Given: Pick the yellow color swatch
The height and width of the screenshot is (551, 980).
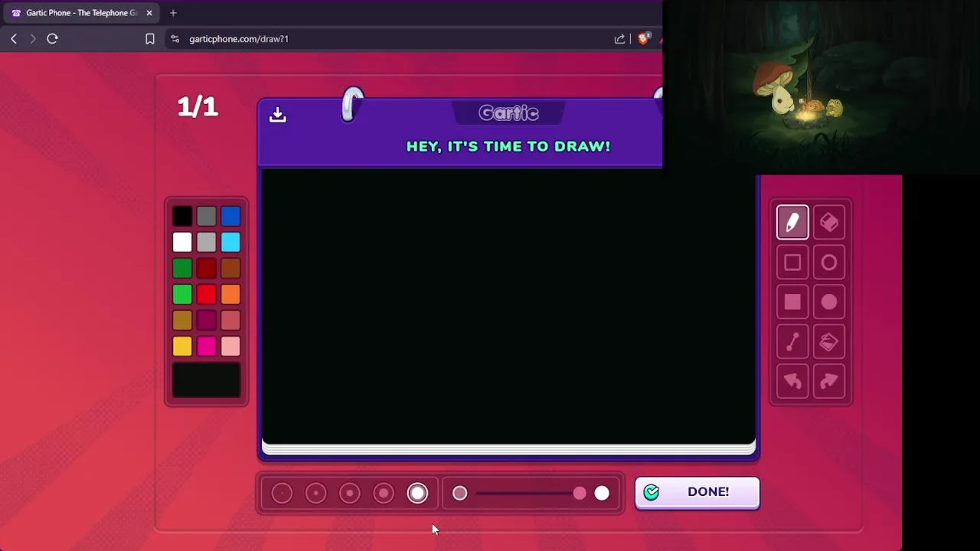Looking at the screenshot, I should [182, 347].
